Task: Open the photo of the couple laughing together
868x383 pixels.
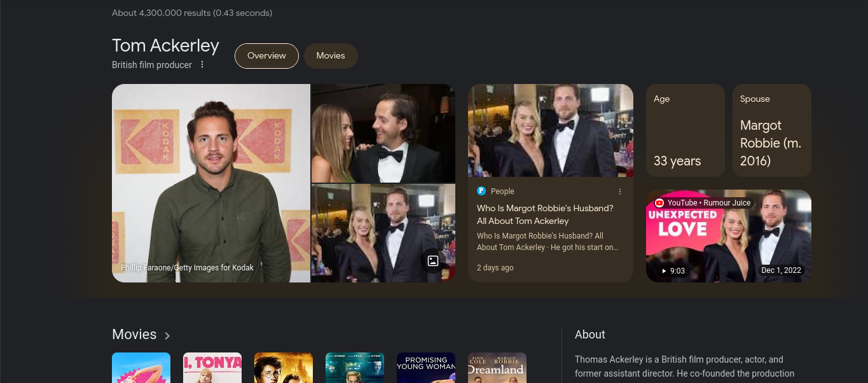Action: 383,134
